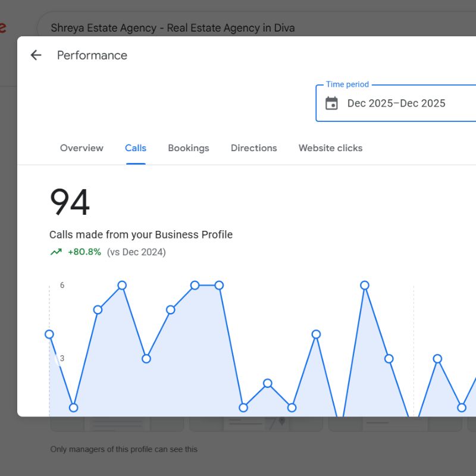Click the calendar icon in Time period
The height and width of the screenshot is (476, 476).
[x=331, y=104]
